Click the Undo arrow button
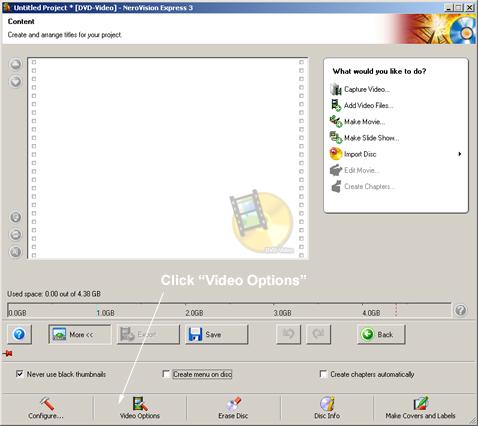Image resolution: width=478 pixels, height=426 pixels. 288,334
